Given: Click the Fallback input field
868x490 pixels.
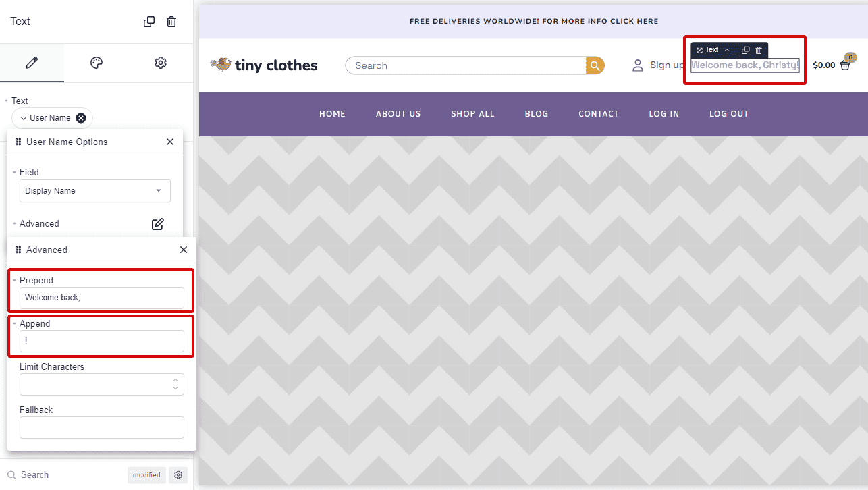Looking at the screenshot, I should 101,427.
